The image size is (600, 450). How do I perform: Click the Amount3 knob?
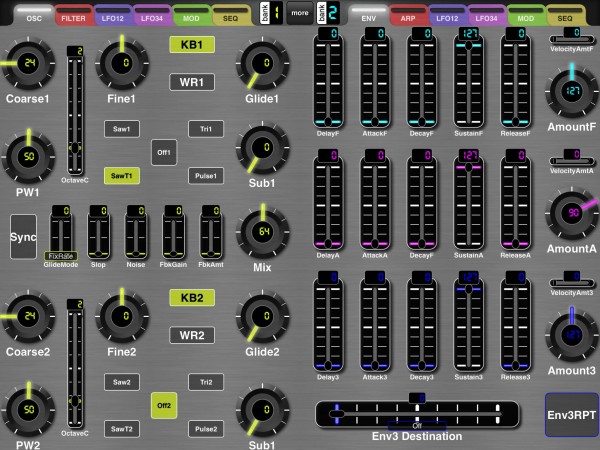point(572,335)
